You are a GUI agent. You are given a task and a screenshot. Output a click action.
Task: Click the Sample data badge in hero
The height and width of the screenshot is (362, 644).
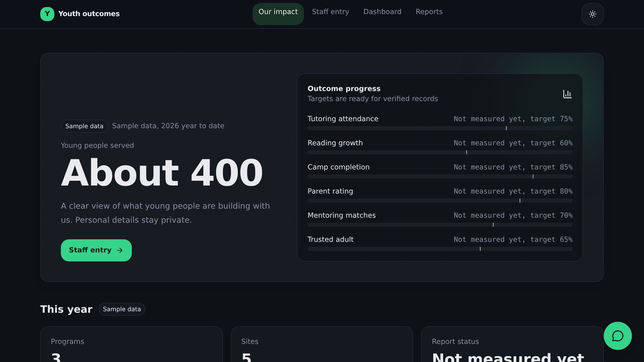84,126
